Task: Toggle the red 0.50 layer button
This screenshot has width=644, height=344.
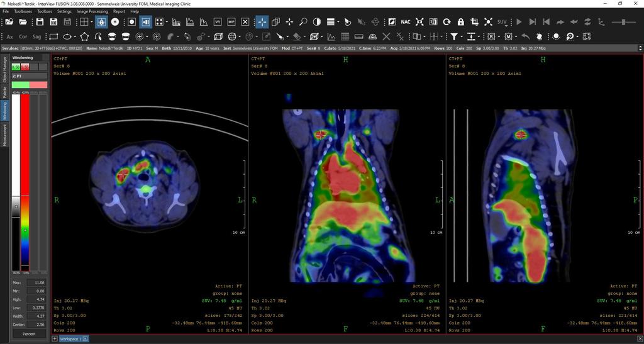Action: [x=25, y=67]
